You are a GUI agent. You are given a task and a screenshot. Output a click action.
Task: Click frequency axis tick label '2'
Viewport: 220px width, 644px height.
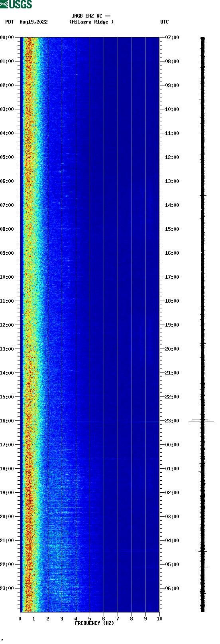pos(48,619)
